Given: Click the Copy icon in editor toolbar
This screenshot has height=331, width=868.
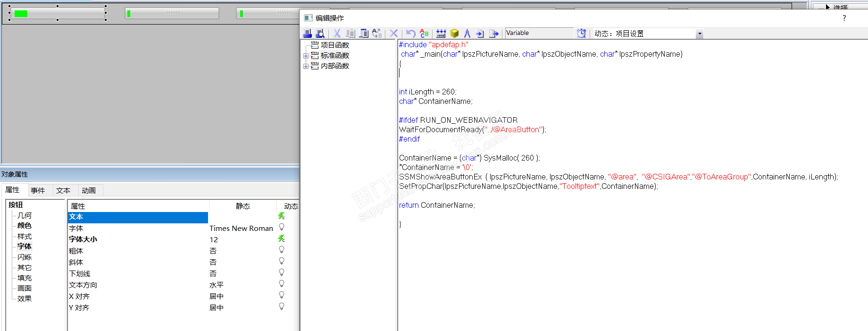Looking at the screenshot, I should click(x=351, y=34).
